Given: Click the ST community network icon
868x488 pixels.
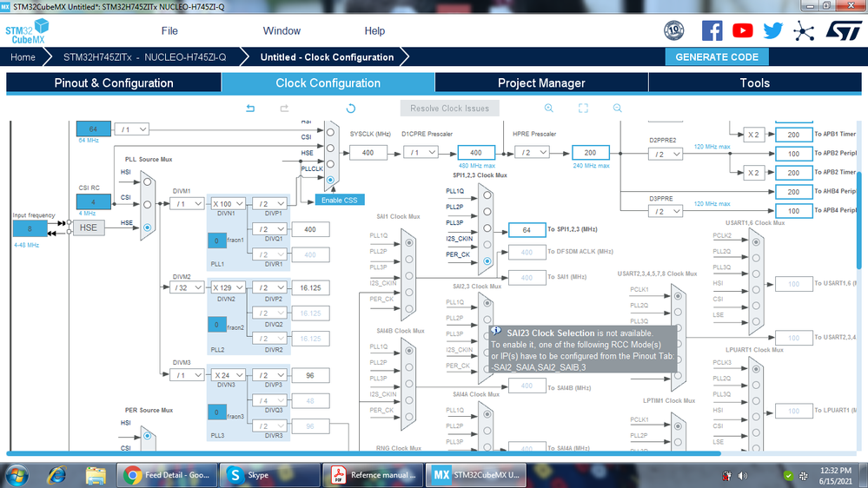Looking at the screenshot, I should 803,31.
